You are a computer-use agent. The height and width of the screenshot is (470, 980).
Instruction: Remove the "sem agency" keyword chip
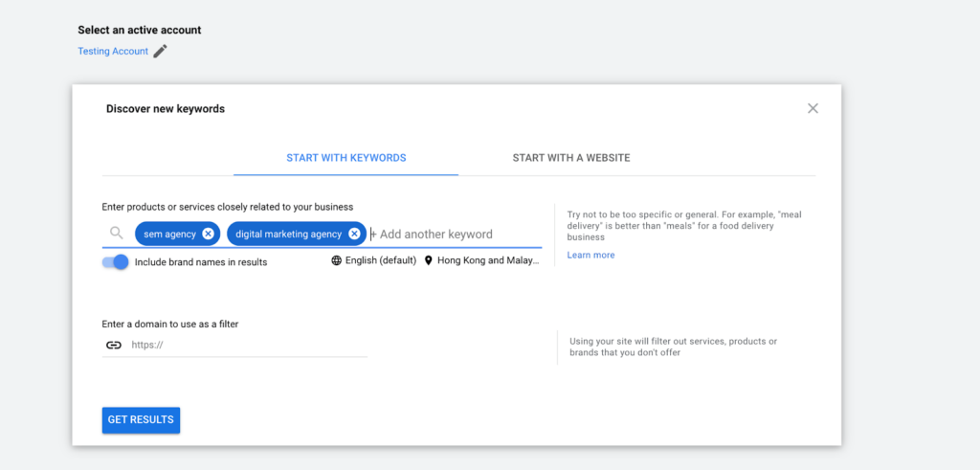pos(208,234)
